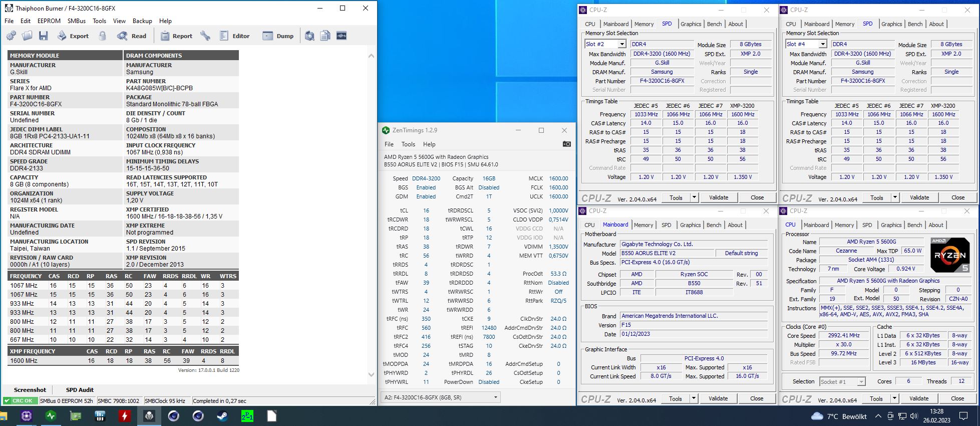Screen dimensions: 980x426
Task: Click scroll down arrow in Thaiphoon report pane
Action: point(371,374)
